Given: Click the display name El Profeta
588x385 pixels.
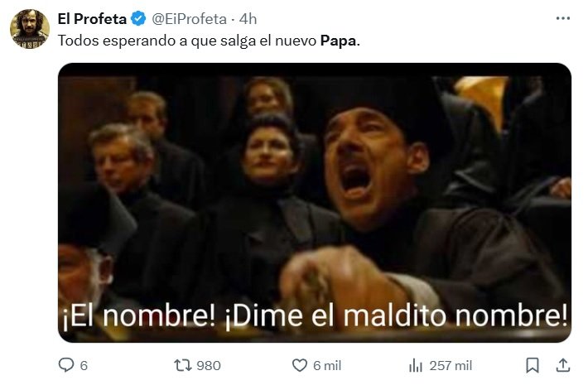Looking at the screenshot, I should (92, 19).
